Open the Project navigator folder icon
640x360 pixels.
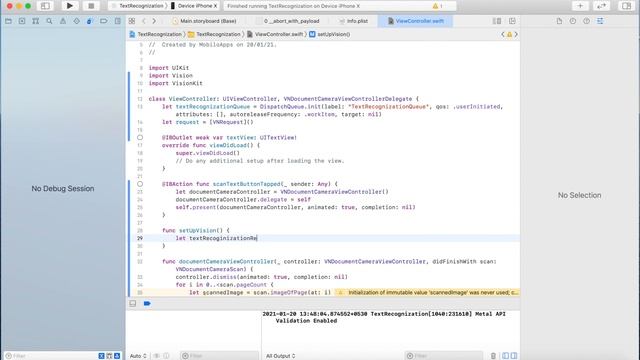(8, 21)
